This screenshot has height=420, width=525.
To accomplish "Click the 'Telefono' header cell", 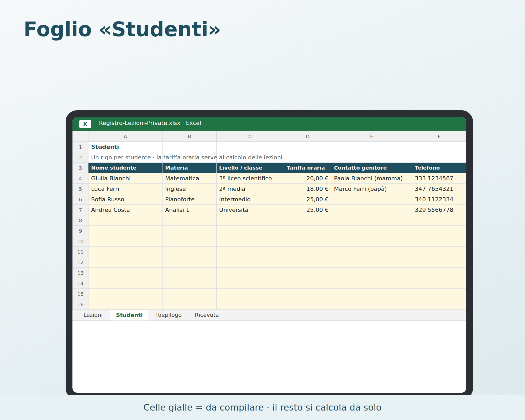I will (x=439, y=168).
